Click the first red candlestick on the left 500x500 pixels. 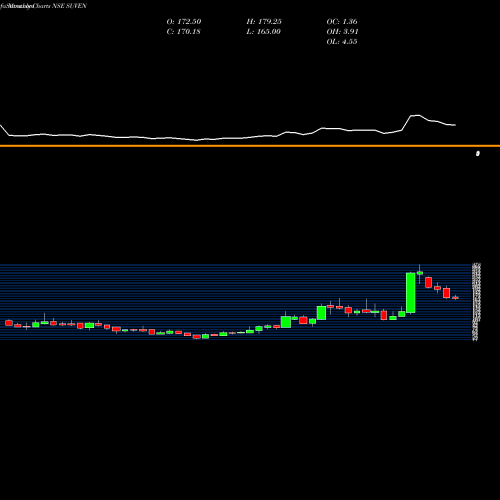[9, 323]
